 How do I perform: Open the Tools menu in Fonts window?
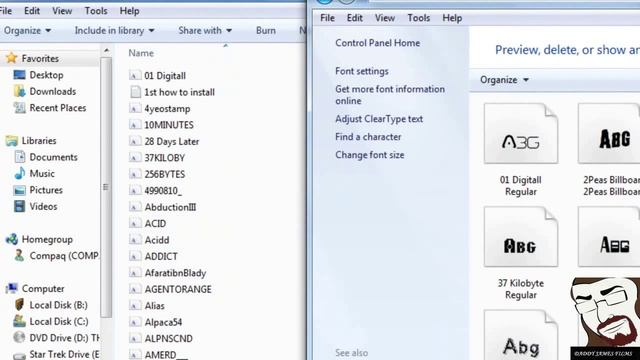click(x=418, y=18)
